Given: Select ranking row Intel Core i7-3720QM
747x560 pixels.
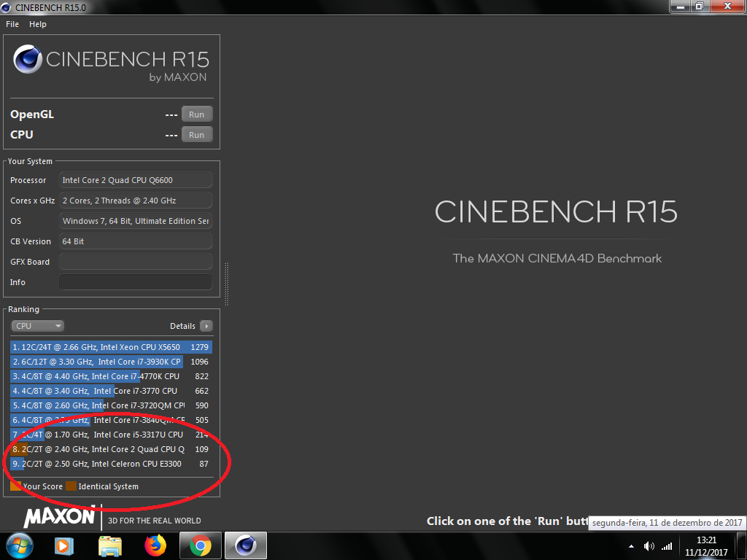Looking at the screenshot, I should tap(111, 405).
